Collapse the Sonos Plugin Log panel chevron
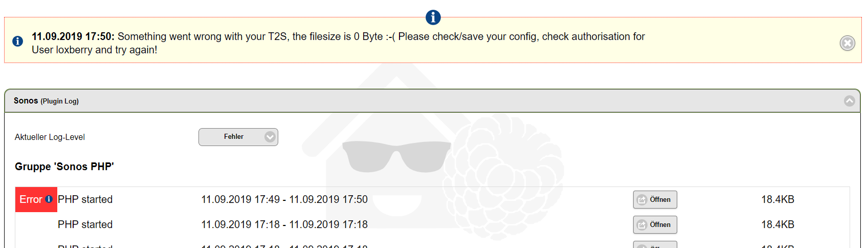This screenshot has width=868, height=248. [x=849, y=101]
